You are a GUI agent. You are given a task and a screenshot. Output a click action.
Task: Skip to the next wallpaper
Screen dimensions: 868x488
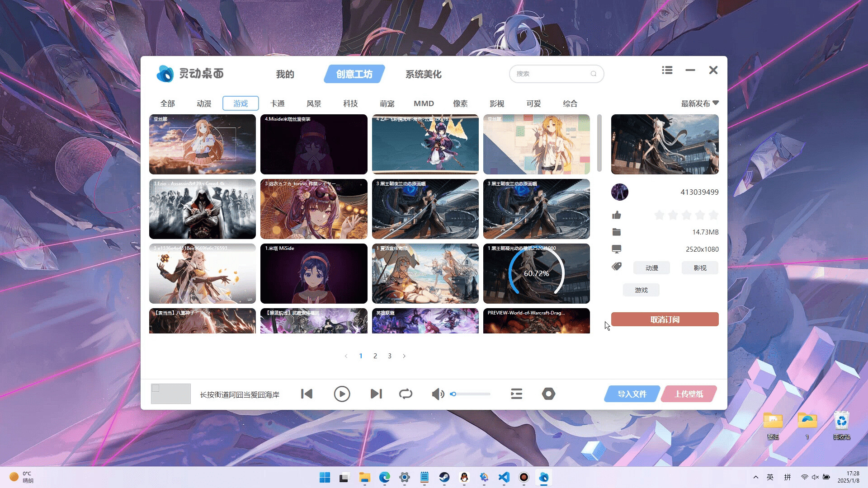(x=376, y=394)
